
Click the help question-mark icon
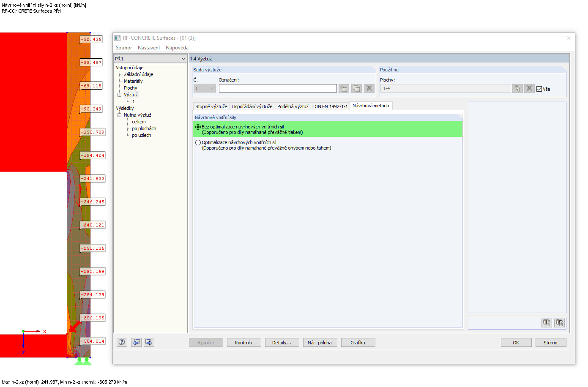click(122, 342)
